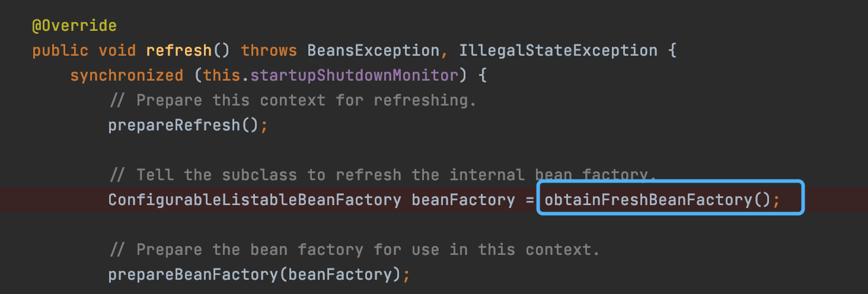Select the IllegalStateException class reference

pyautogui.click(x=559, y=50)
